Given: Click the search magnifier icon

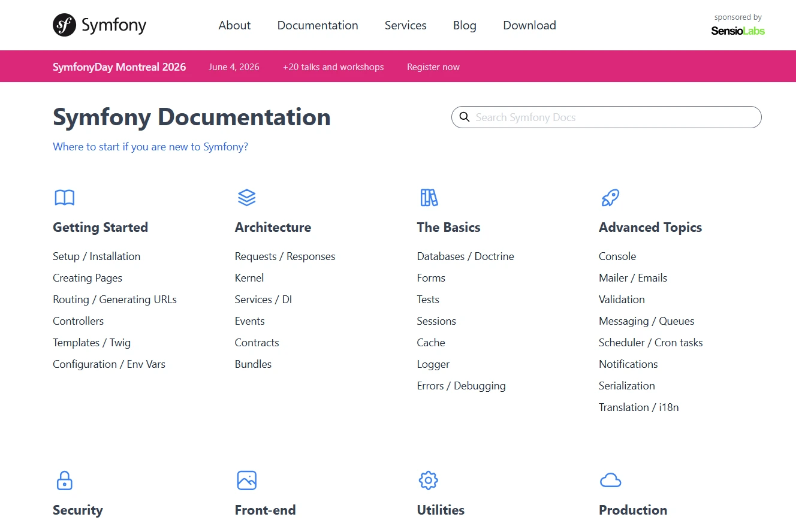Looking at the screenshot, I should tap(465, 117).
